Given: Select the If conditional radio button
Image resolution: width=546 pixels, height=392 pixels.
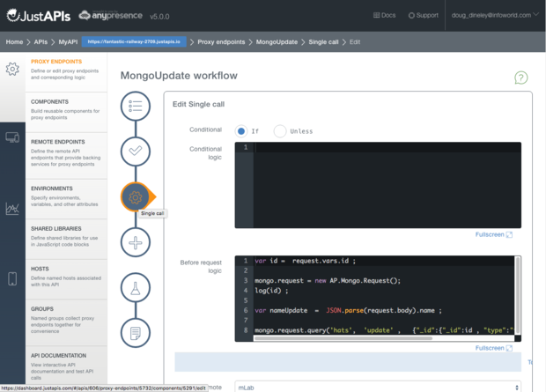Looking at the screenshot, I should click(241, 131).
